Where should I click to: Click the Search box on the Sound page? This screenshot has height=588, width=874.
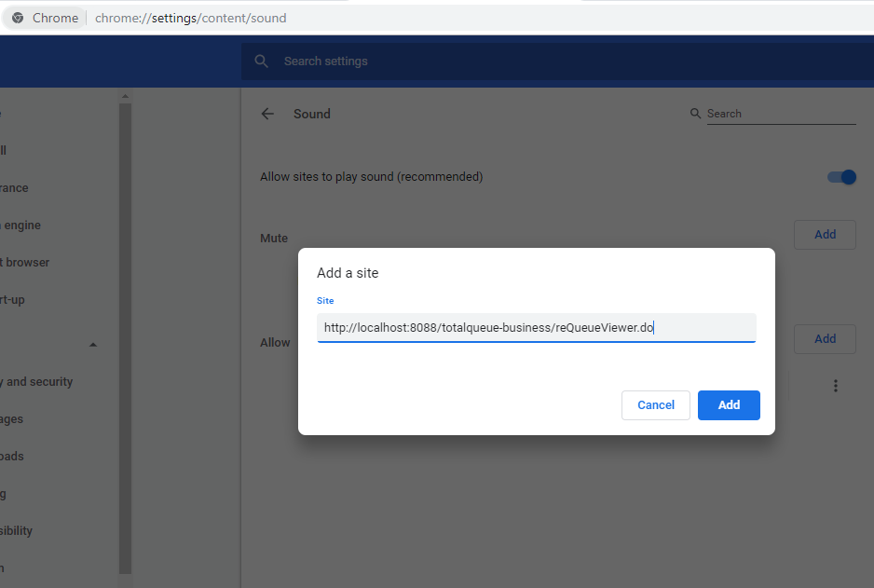(781, 114)
